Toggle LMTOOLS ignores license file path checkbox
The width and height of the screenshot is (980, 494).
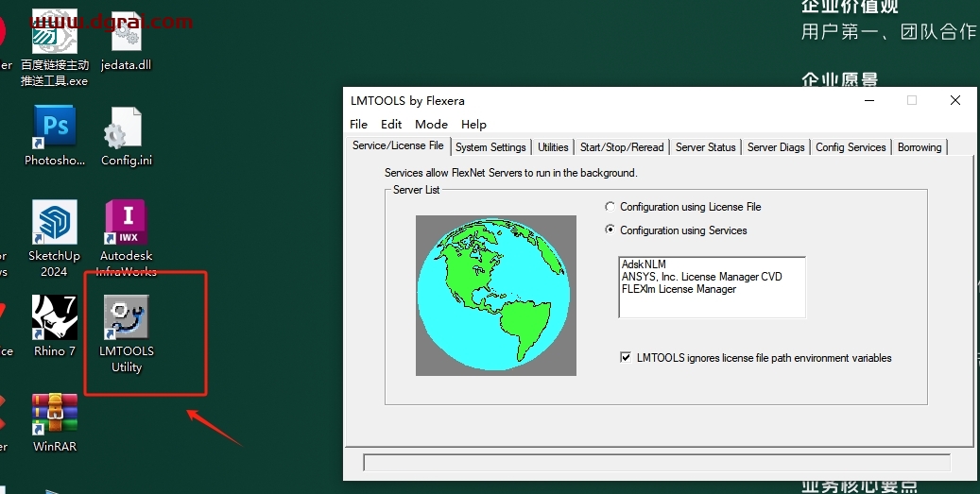pos(626,358)
